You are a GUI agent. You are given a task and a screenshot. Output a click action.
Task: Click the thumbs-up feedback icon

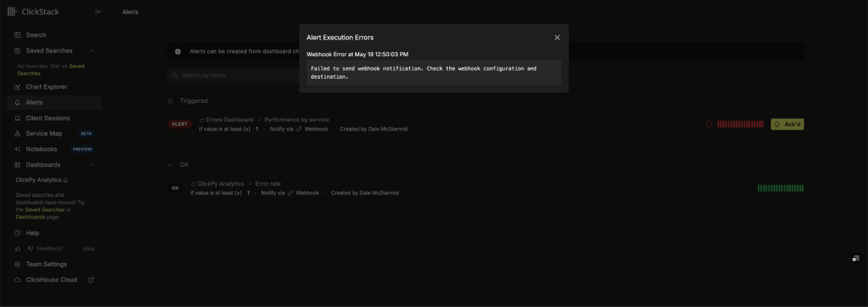[x=18, y=249]
